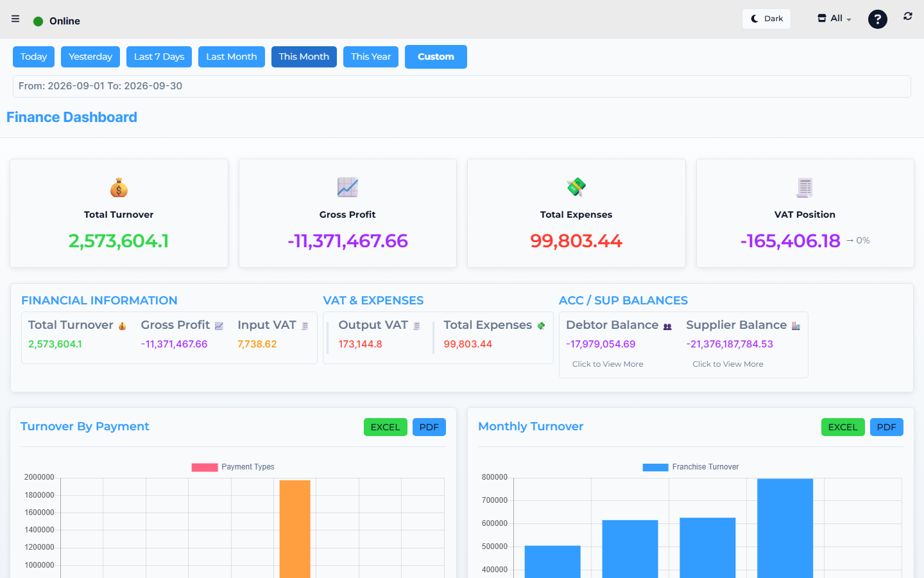Image resolution: width=924 pixels, height=578 pixels.
Task: Click small chart icon beside Gross Profit label
Action: pyautogui.click(x=219, y=326)
